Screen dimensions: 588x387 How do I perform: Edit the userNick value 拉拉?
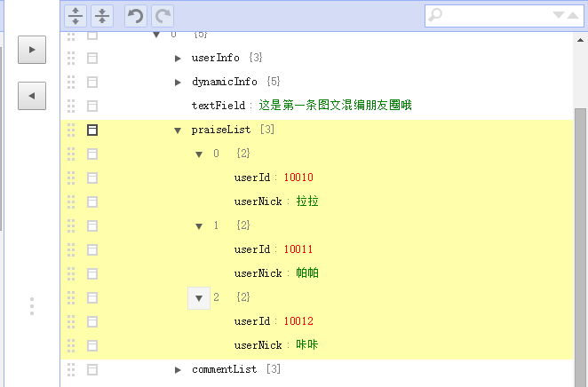pyautogui.click(x=307, y=201)
